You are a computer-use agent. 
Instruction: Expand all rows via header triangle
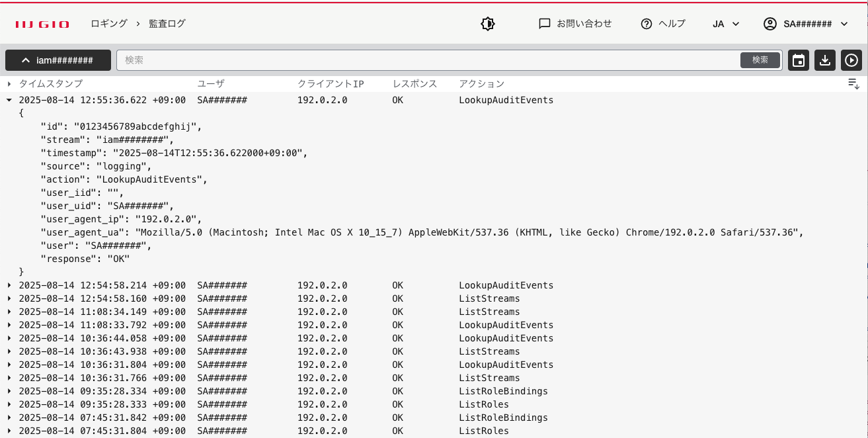[x=9, y=84]
